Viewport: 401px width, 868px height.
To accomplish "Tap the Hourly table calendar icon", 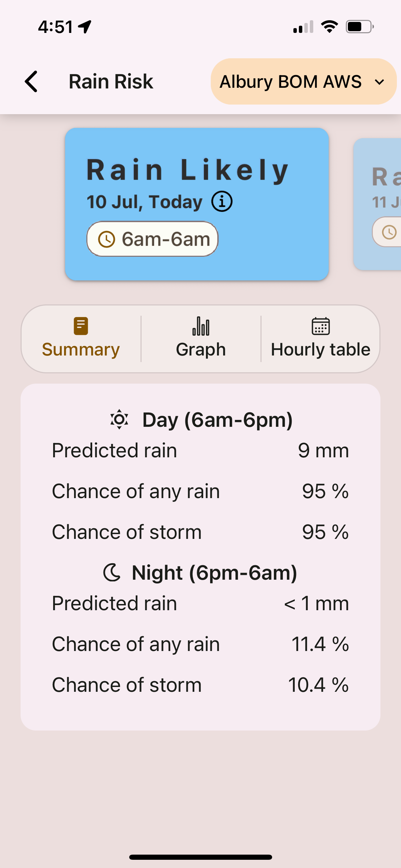I will pos(320,326).
